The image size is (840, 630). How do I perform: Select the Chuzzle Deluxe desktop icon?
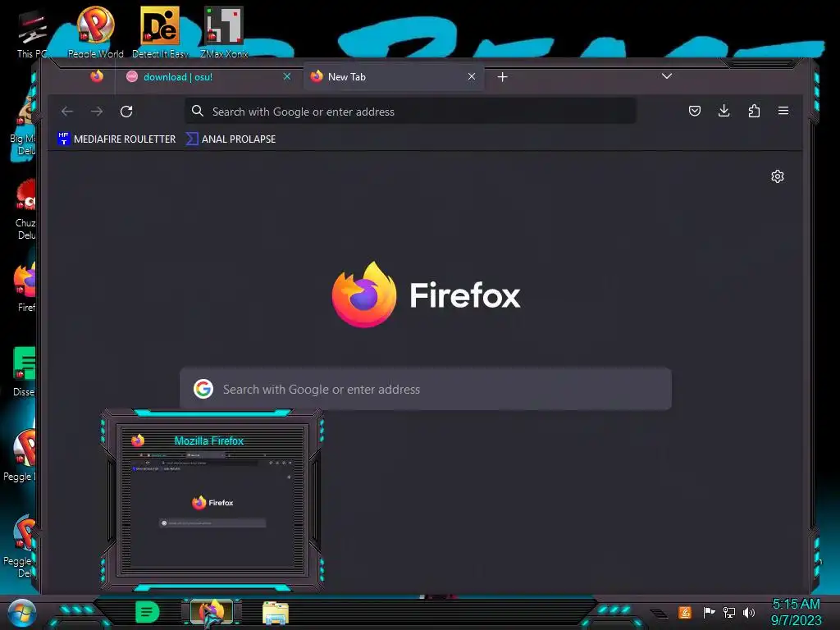25,210
